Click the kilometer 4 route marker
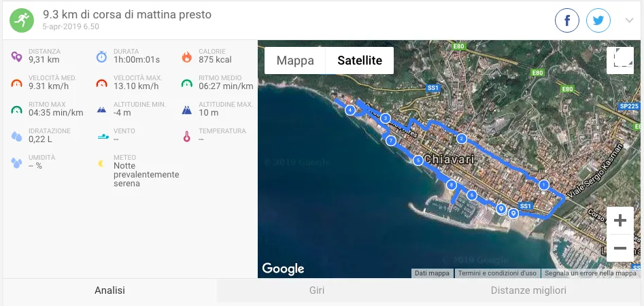Screen dimensions: 644x306 click(350, 110)
